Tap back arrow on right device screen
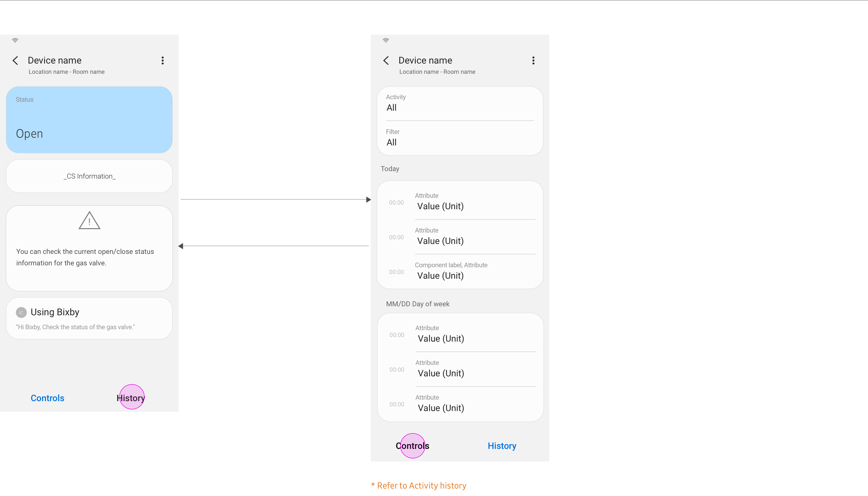The width and height of the screenshot is (868, 496). coord(386,61)
